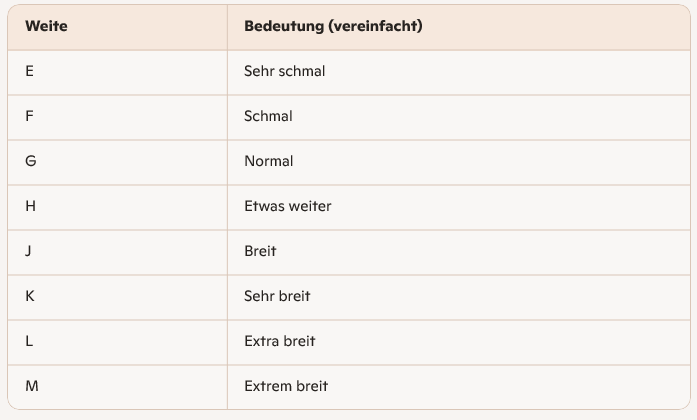Select the letter E width cell
This screenshot has height=420, width=697.
(x=30, y=71)
